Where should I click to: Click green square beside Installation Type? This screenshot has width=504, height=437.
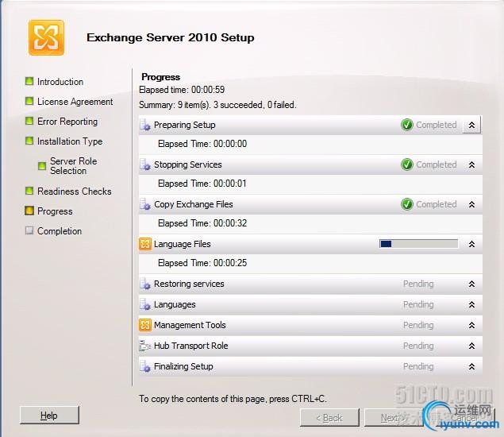coord(29,141)
